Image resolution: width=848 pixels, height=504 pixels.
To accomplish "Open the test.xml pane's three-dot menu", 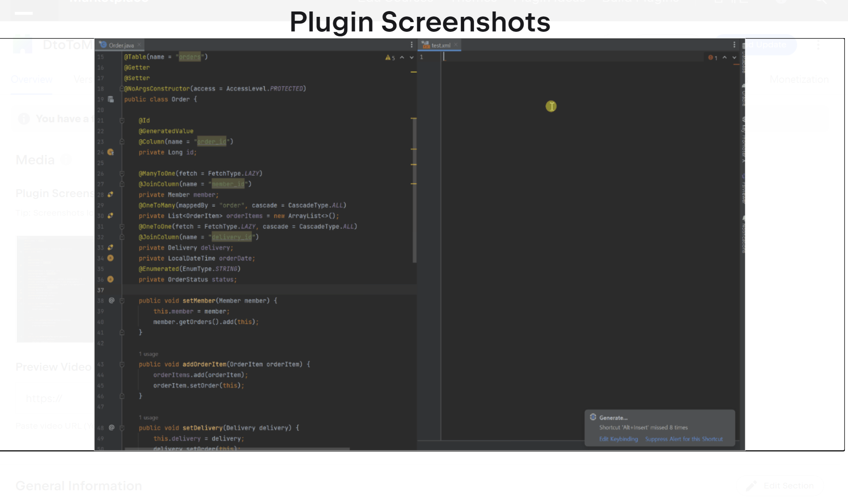I will [734, 45].
